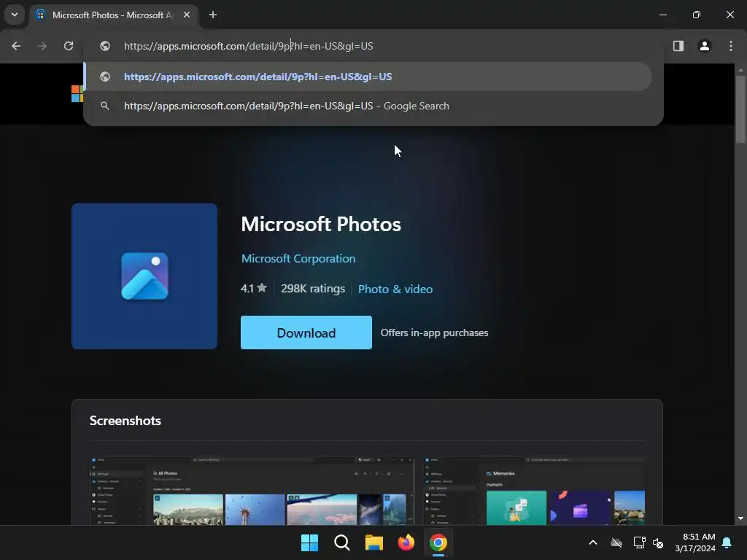This screenshot has height=560, width=747.
Task: Choose the Google Search suggestion row
Action: pos(368,106)
